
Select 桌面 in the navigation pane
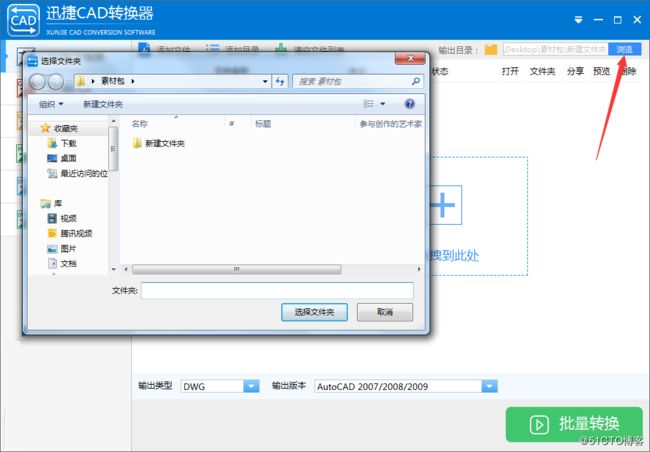(x=68, y=158)
